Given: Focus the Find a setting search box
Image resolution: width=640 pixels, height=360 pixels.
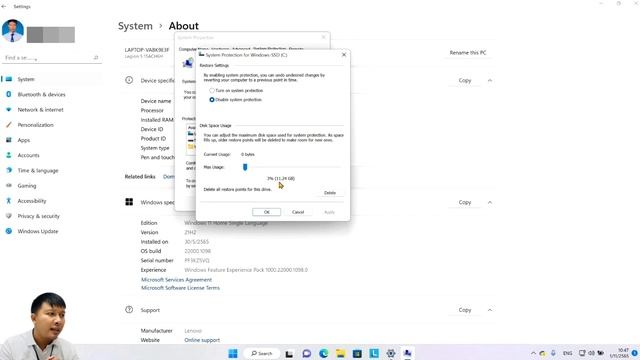Looking at the screenshot, I should 51,58.
